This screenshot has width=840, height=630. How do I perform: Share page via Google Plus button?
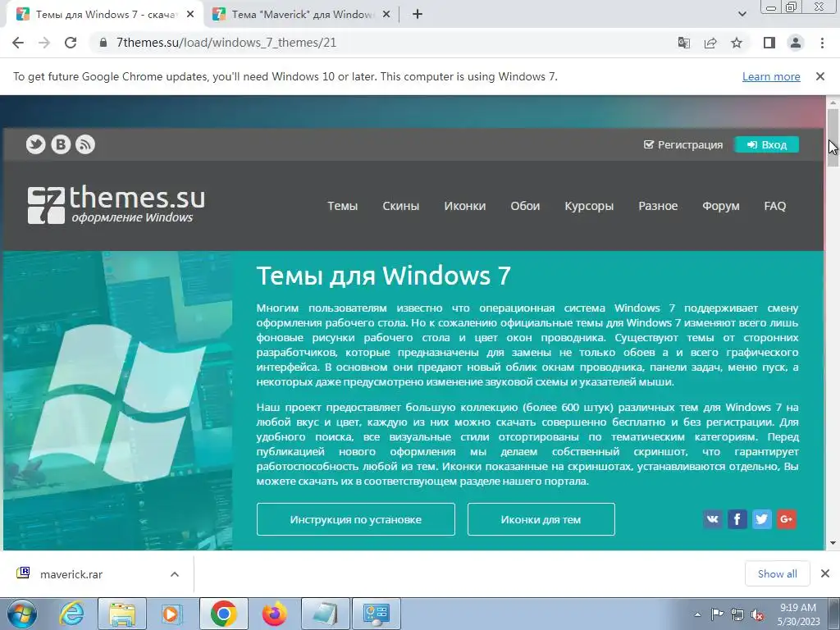[787, 519]
